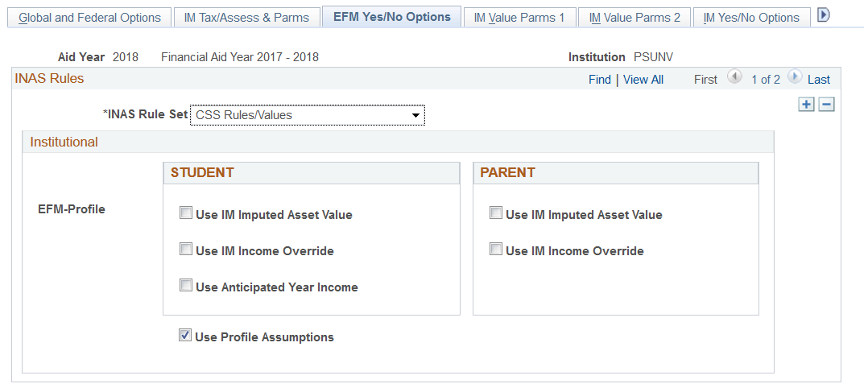
Task: Enable Parent Use IM Imputed Asset Value
Action: [x=496, y=214]
